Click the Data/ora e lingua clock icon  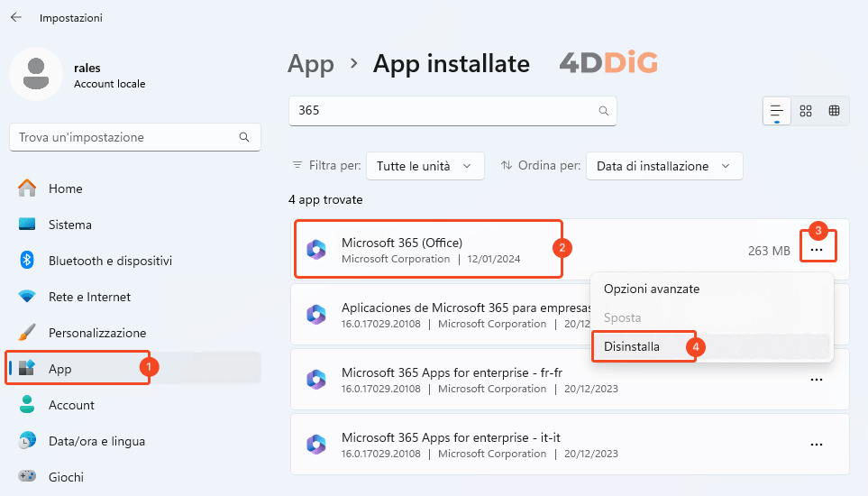27,441
